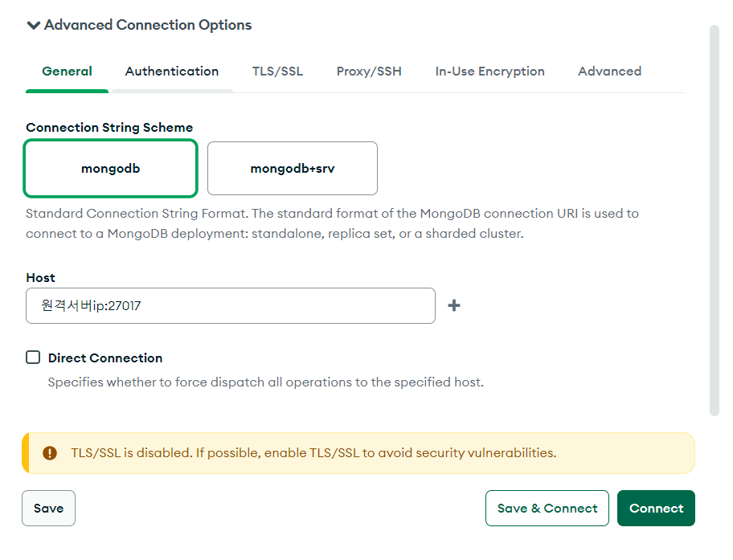Open the Proxy/SSH tab

(369, 72)
